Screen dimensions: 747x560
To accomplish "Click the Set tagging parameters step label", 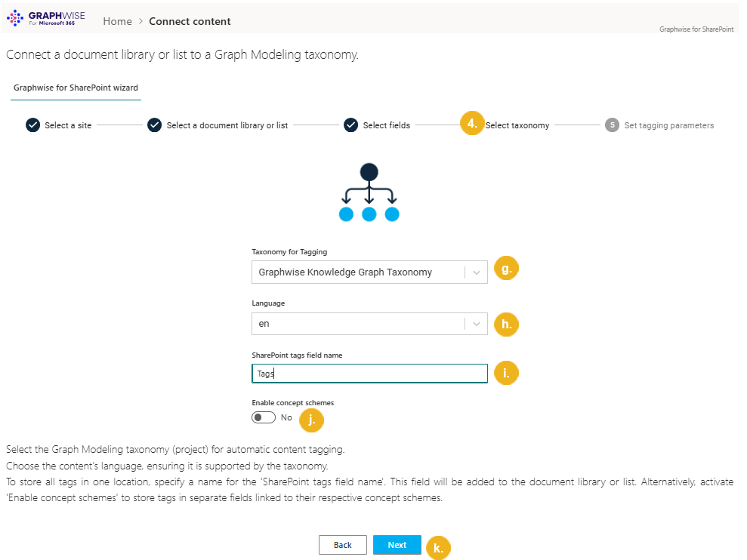I will click(669, 125).
